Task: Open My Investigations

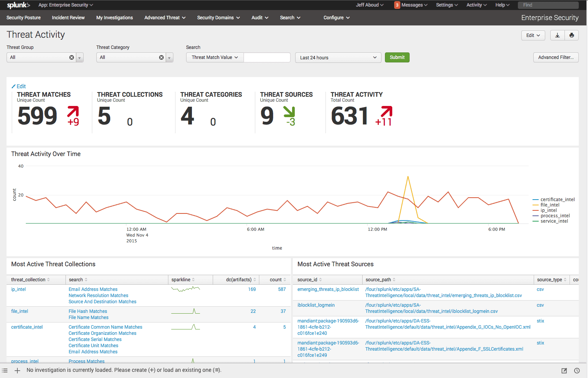Action: click(114, 18)
